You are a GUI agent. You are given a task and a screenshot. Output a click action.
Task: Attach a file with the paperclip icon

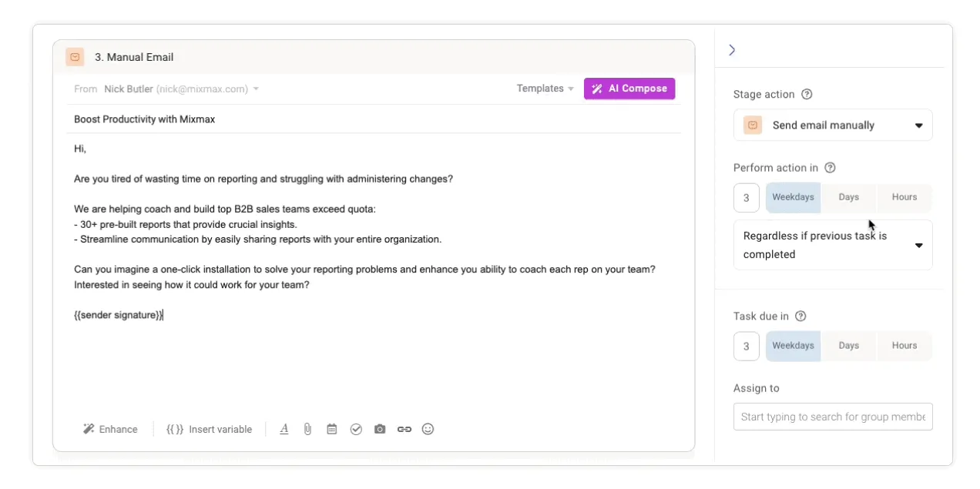307,429
